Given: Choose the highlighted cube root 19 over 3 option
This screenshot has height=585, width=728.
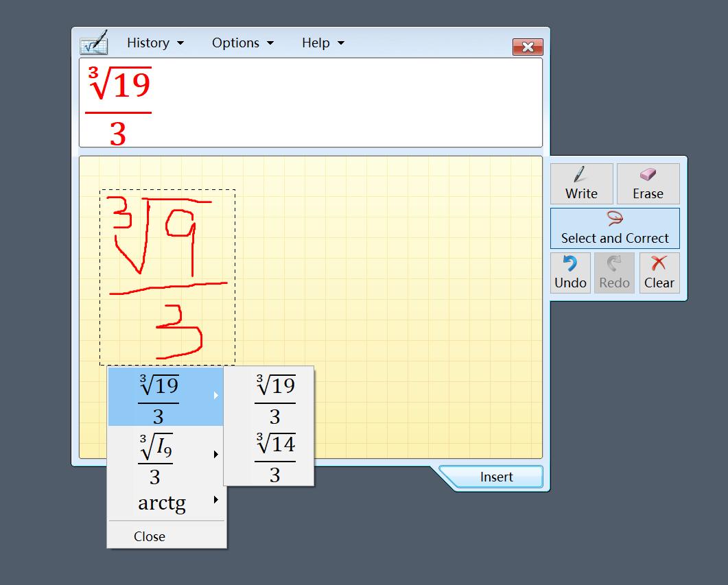Looking at the screenshot, I should tap(165, 396).
